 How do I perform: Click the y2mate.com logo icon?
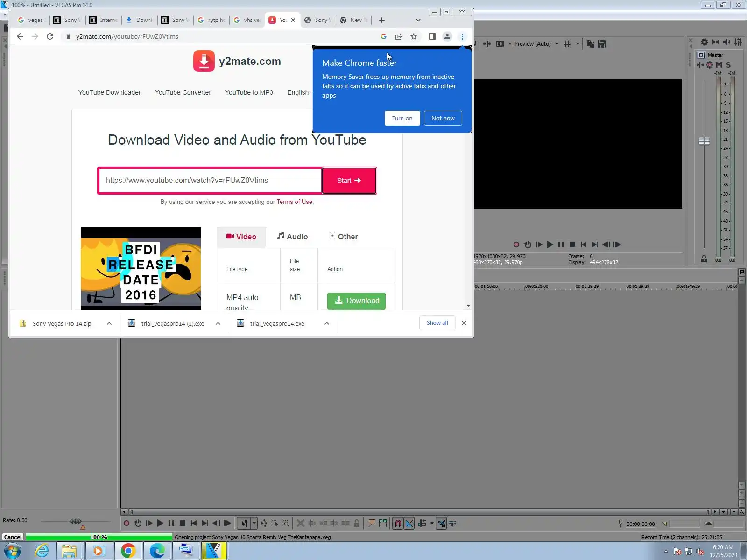pyautogui.click(x=204, y=61)
